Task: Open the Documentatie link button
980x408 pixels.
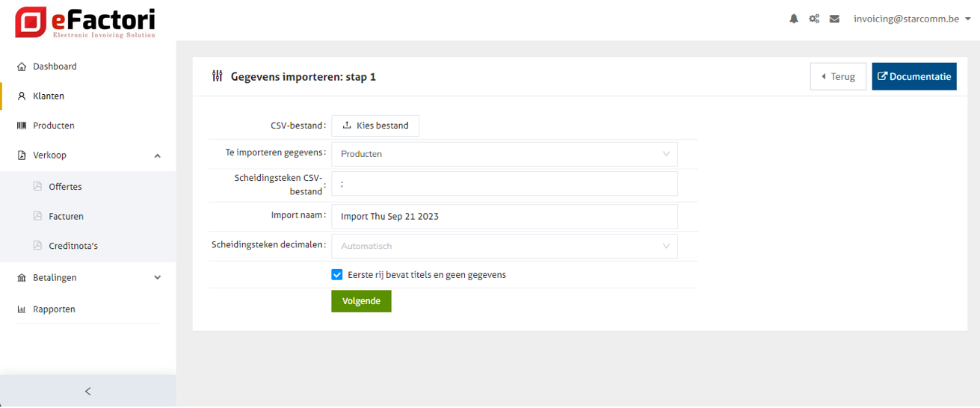Action: pos(913,76)
